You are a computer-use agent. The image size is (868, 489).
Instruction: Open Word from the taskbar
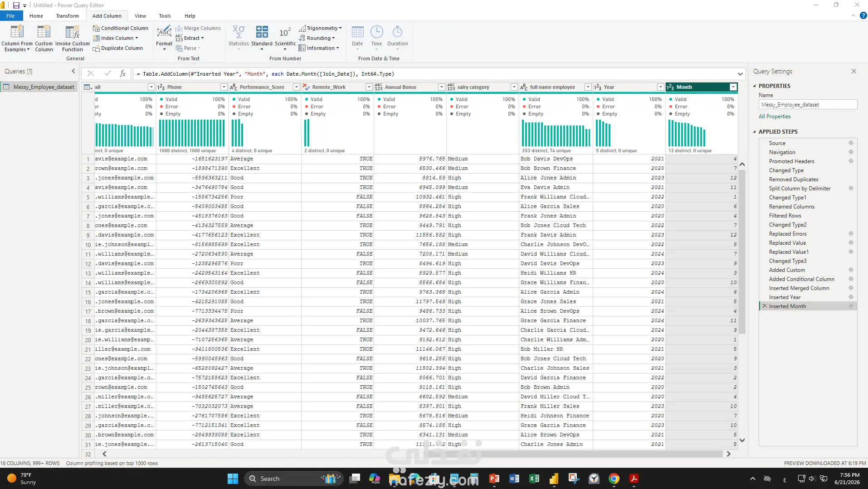pos(514,479)
